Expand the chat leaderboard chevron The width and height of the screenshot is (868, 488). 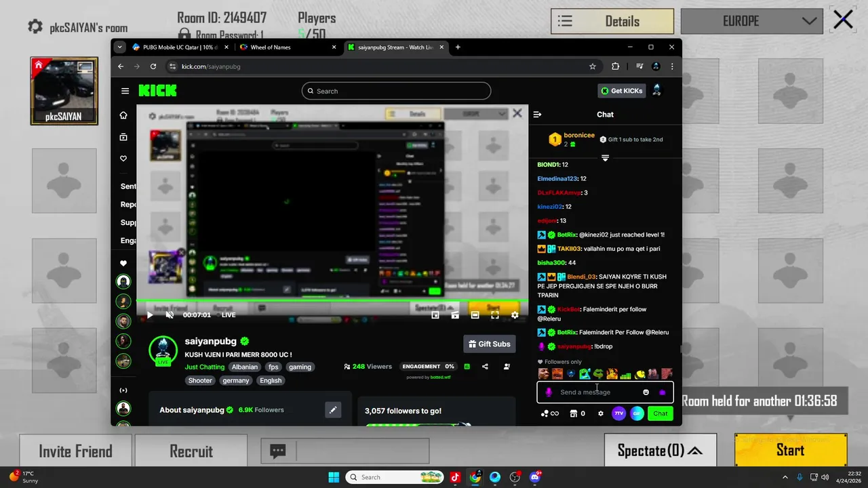[x=605, y=157]
